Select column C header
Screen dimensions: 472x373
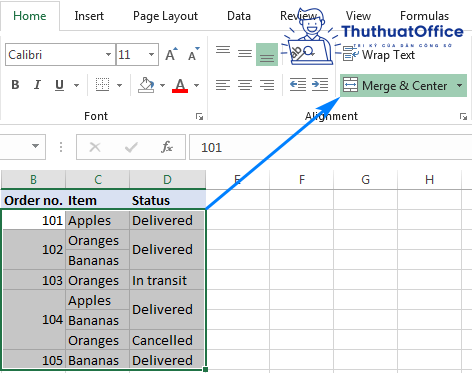coord(98,180)
